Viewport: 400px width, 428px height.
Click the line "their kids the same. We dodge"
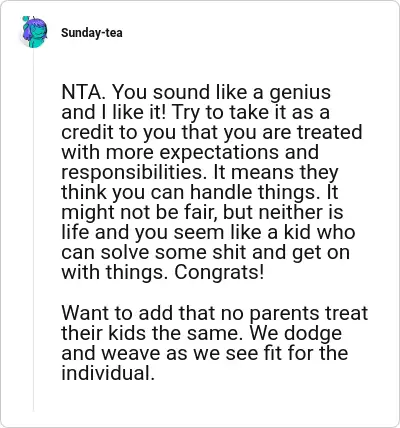202,333
